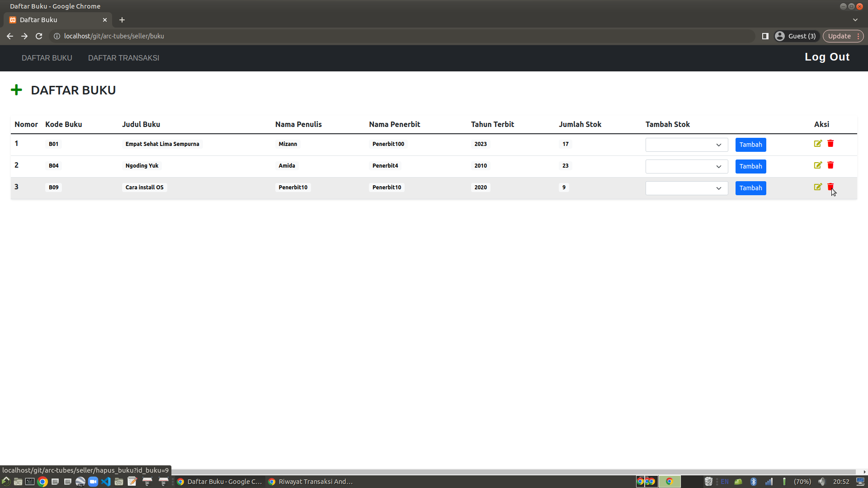This screenshot has height=488, width=868.
Task: Click the Log Out link
Action: pyautogui.click(x=827, y=57)
